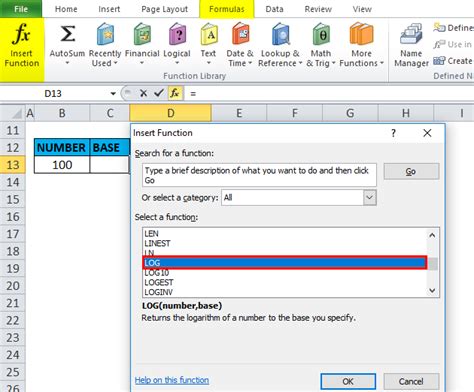The height and width of the screenshot is (392, 474).
Task: Open the Financial functions book icon
Action: (x=142, y=34)
